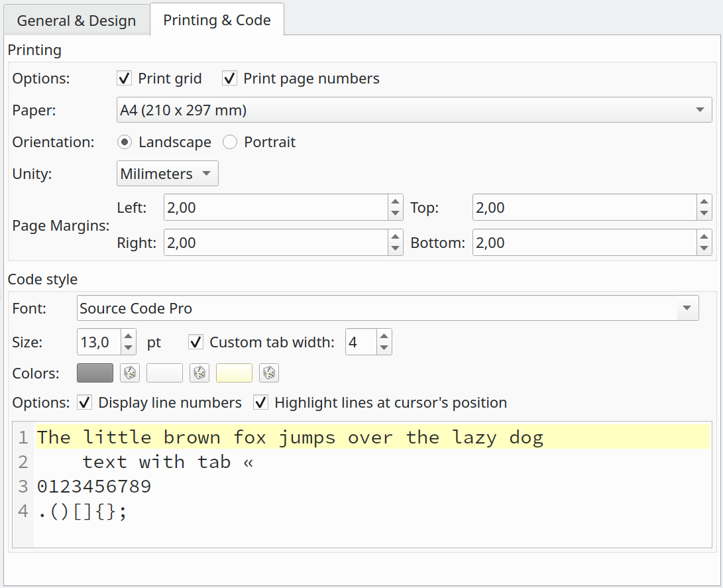Open the Font combo box
The image size is (723, 588).
[x=388, y=308]
